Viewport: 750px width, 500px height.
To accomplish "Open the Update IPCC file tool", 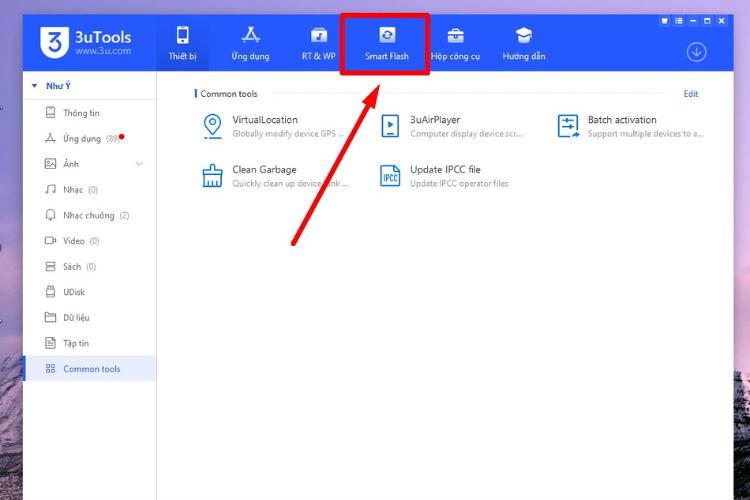I will click(443, 176).
